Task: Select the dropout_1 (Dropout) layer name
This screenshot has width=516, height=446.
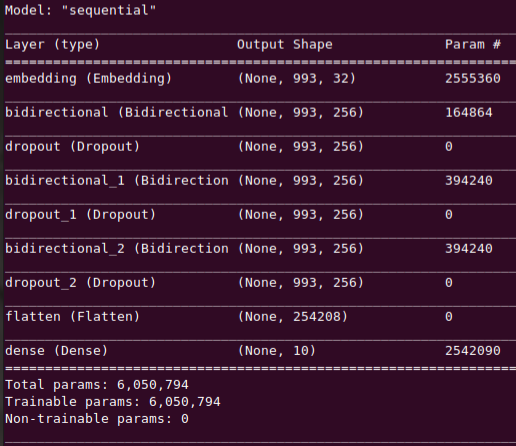Action: click(80, 215)
